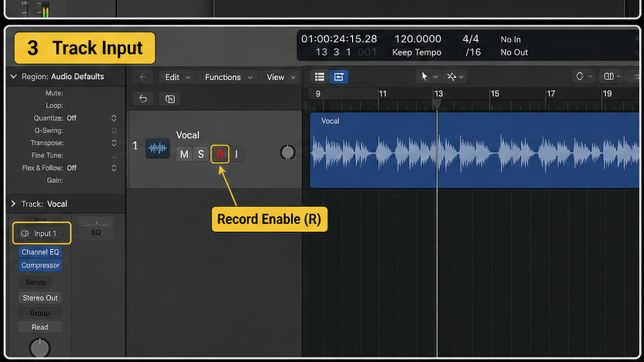The width and height of the screenshot is (644, 362).
Task: Mute the Vocal track with the M button
Action: tap(184, 154)
